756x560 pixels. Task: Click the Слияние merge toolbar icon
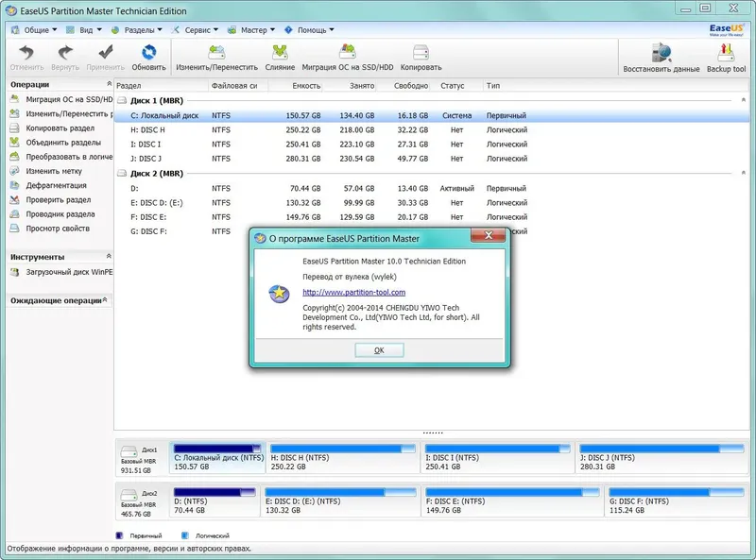click(x=280, y=53)
